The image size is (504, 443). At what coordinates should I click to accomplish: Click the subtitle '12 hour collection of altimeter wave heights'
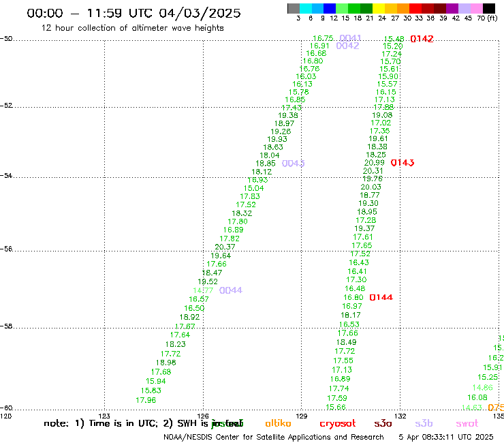pyautogui.click(x=132, y=28)
